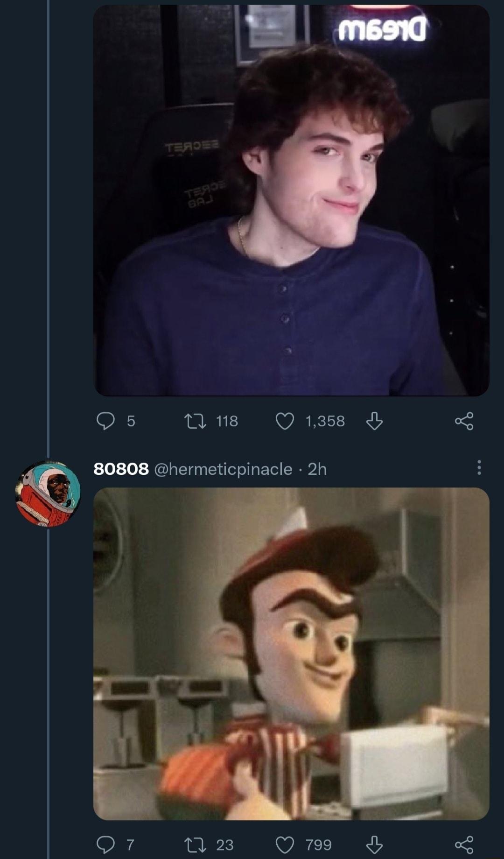This screenshot has height=859, width=504.
Task: Open the 80808 display name
Action: (x=121, y=469)
